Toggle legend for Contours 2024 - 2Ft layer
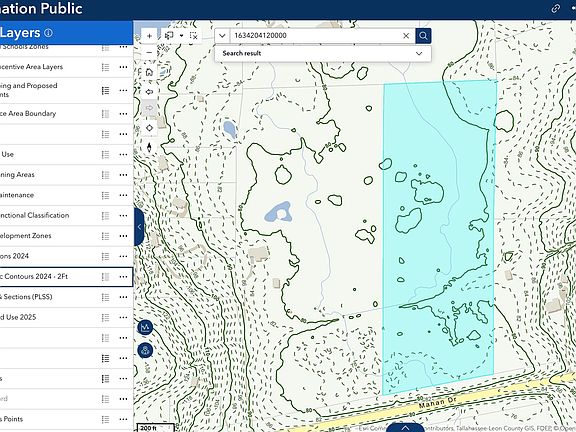The height and width of the screenshot is (432, 576). [105, 277]
